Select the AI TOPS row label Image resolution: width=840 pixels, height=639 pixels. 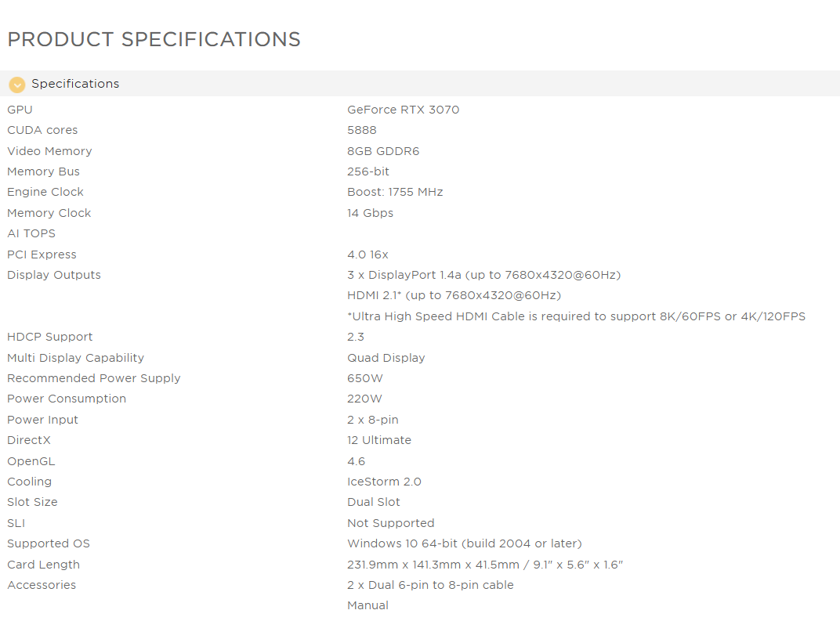[x=31, y=233]
